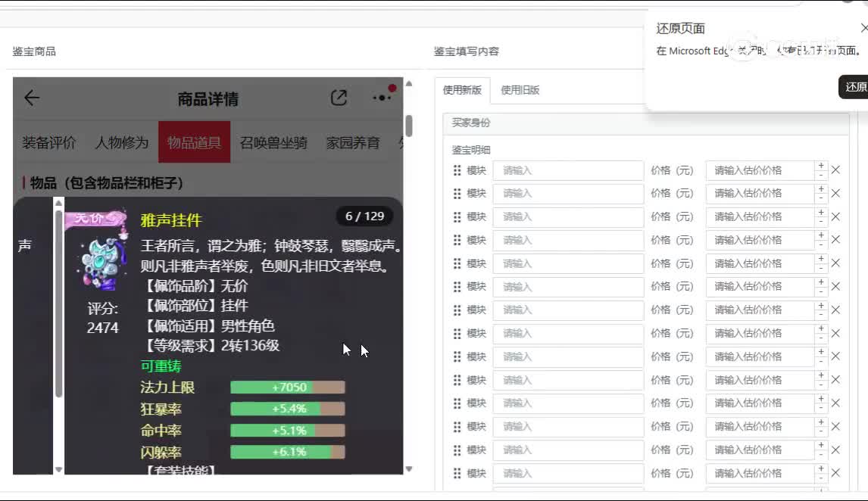This screenshot has width=868, height=501.
Task: Open the 装备评价 tab
Action: tap(49, 142)
